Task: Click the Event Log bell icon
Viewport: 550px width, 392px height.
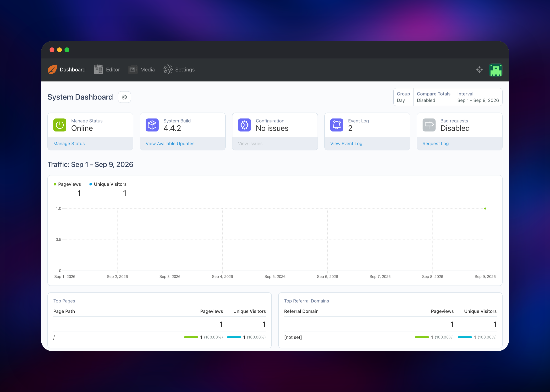Action: click(337, 125)
